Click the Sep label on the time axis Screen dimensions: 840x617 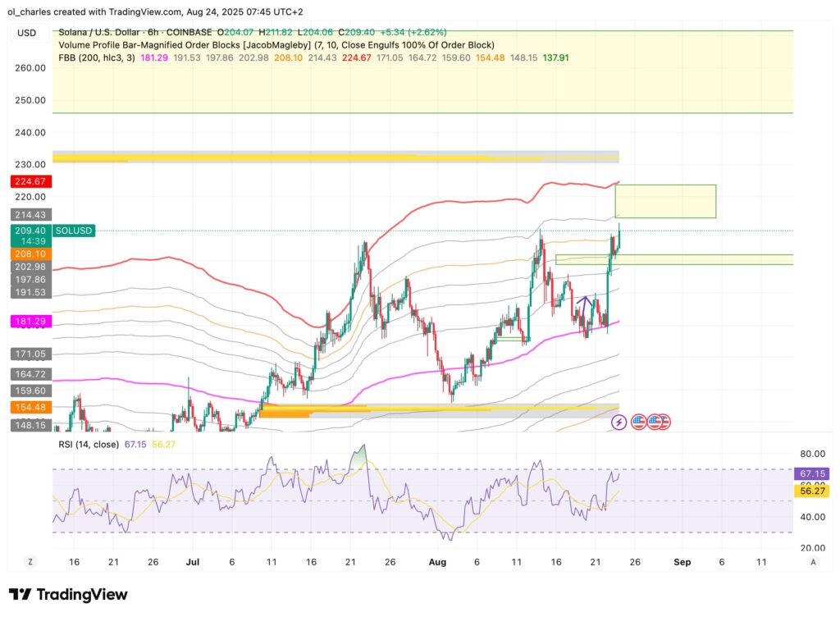682,562
